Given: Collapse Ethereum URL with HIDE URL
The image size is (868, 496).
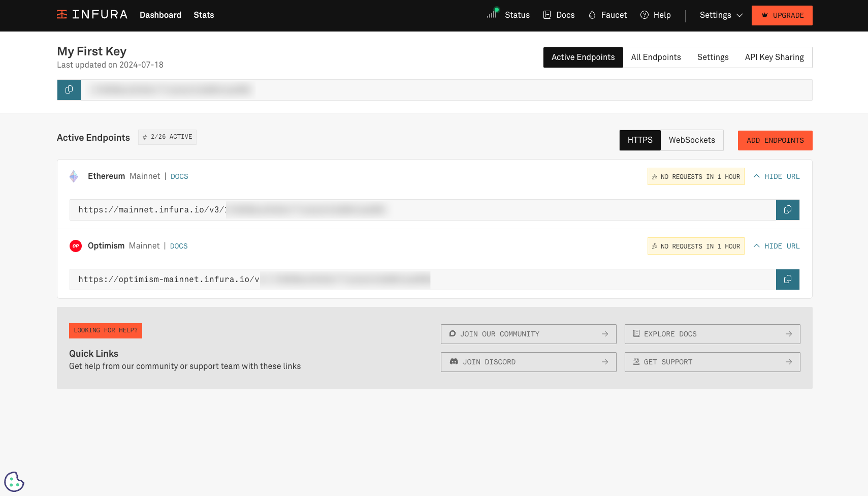Looking at the screenshot, I should pyautogui.click(x=776, y=176).
